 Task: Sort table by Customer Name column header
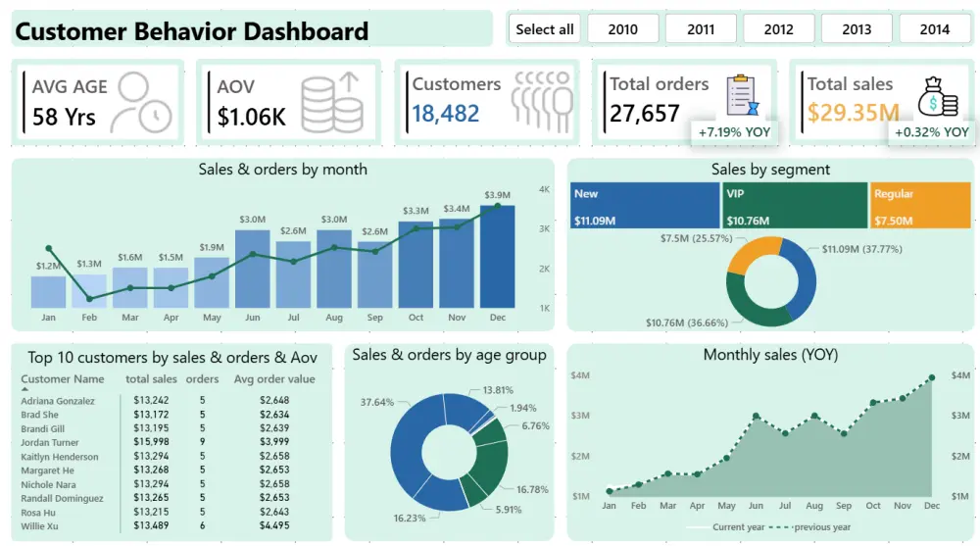63,379
